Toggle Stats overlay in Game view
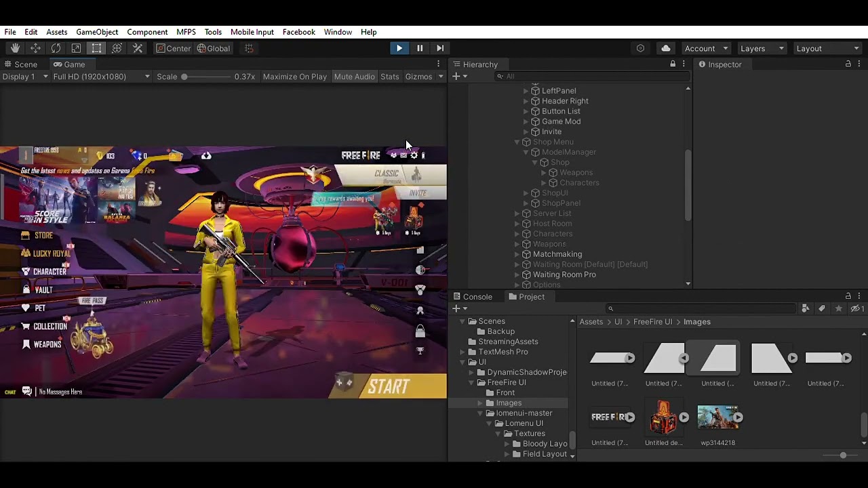 coord(390,77)
